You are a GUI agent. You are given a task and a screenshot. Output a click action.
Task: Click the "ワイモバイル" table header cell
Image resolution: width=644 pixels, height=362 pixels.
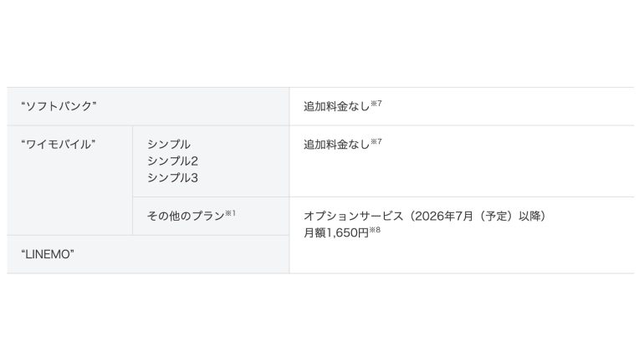coord(59,145)
